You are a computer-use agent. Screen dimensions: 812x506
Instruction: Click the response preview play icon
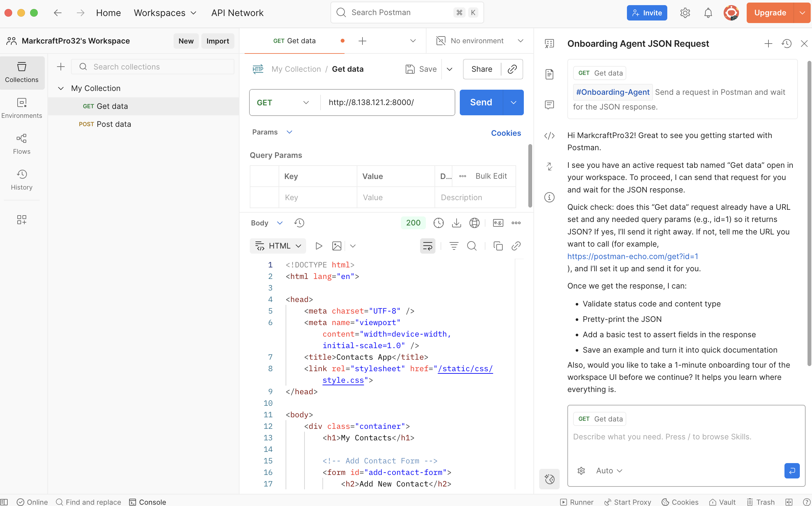319,246
